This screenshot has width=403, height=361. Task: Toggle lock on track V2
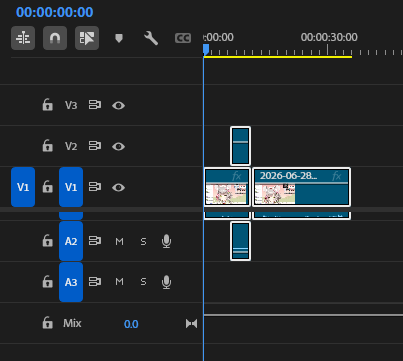click(47, 146)
